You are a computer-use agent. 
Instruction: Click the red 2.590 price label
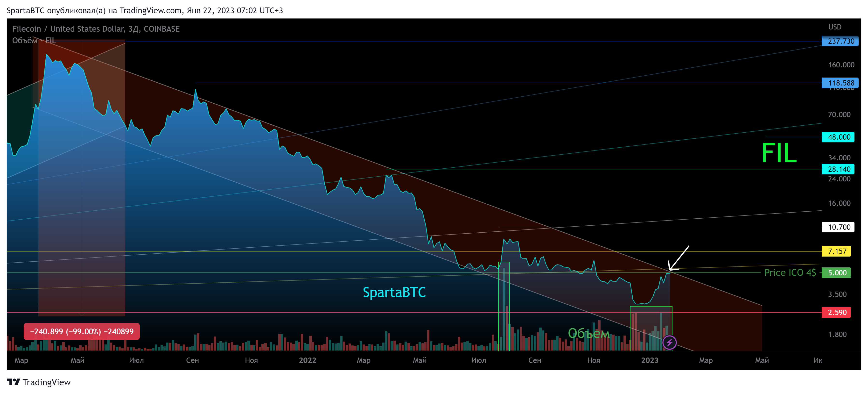(836, 312)
